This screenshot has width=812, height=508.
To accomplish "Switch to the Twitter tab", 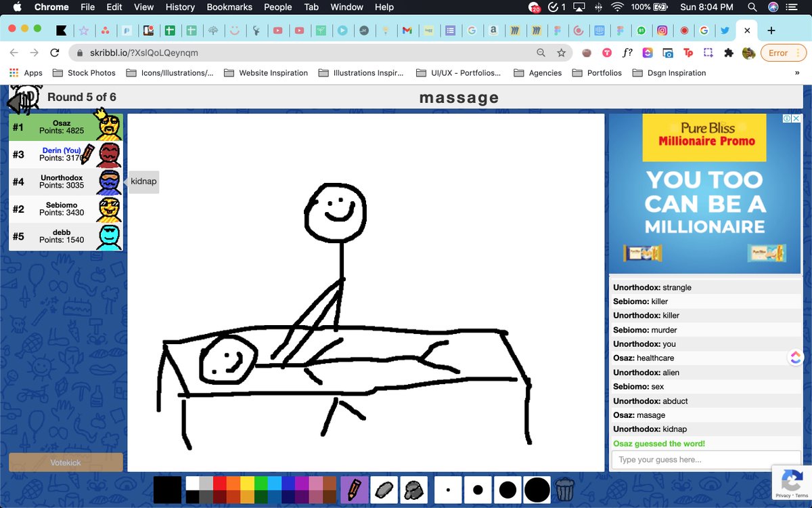I will 725,30.
